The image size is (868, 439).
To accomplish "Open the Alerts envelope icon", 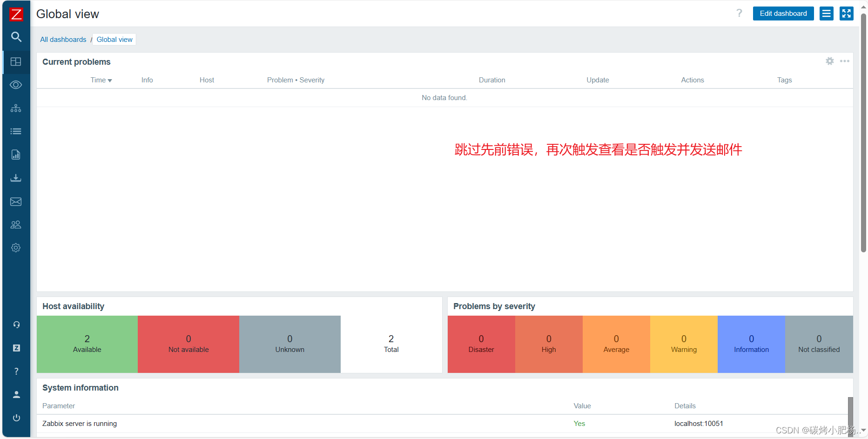I will [x=16, y=201].
